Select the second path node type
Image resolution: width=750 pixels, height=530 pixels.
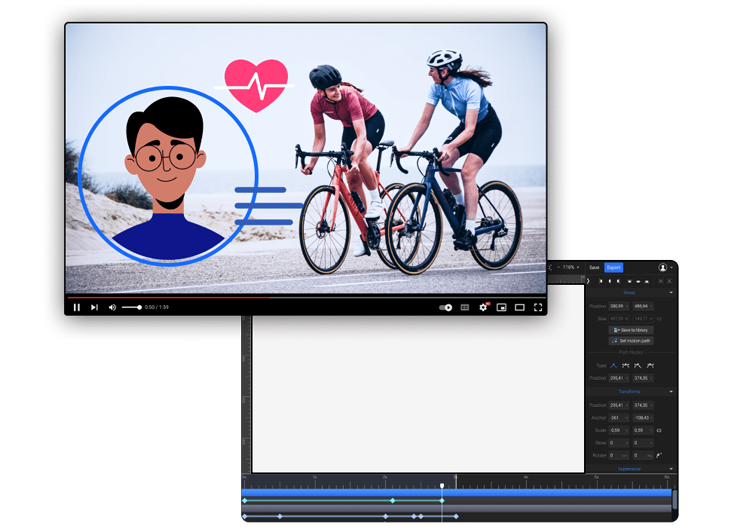pos(626,366)
